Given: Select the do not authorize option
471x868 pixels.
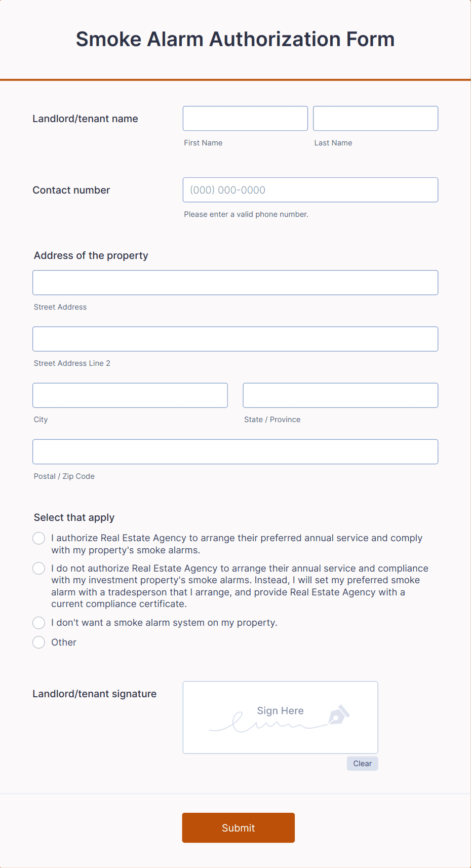Looking at the screenshot, I should 38,568.
